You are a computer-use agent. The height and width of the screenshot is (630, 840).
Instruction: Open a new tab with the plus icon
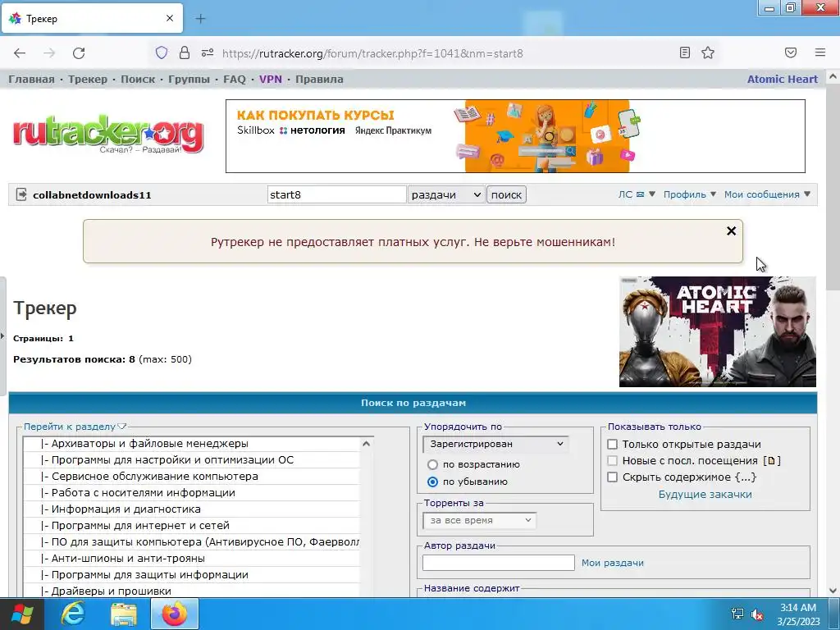click(x=200, y=19)
